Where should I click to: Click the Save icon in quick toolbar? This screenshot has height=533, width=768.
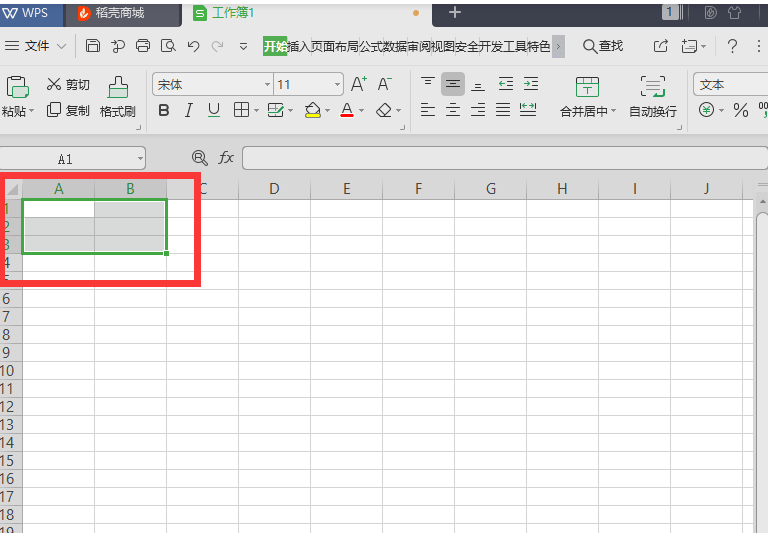point(93,46)
